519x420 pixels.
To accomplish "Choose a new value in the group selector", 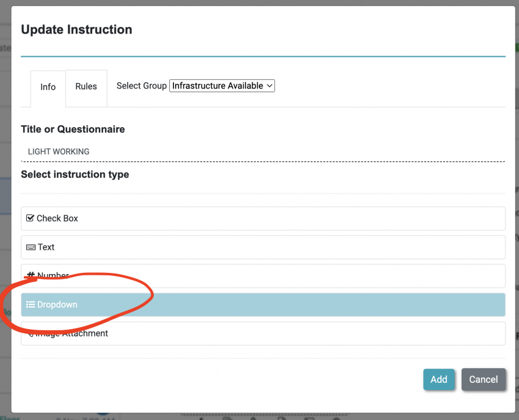I will [x=221, y=85].
